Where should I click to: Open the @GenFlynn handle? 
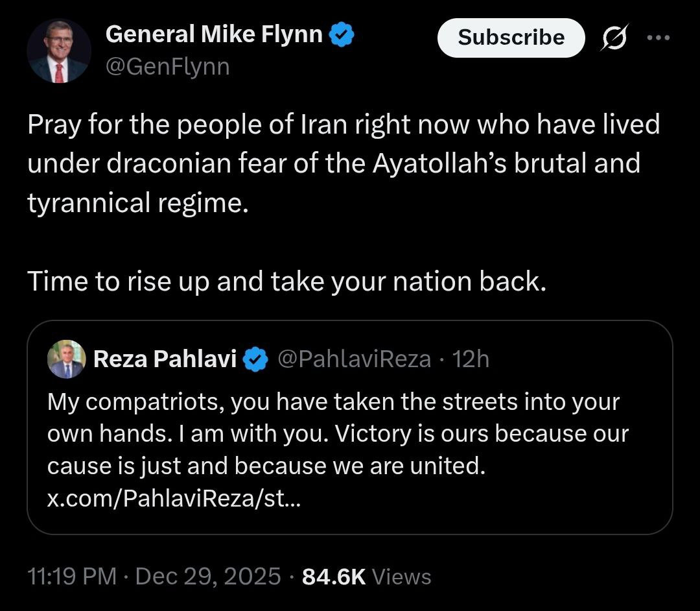point(167,67)
